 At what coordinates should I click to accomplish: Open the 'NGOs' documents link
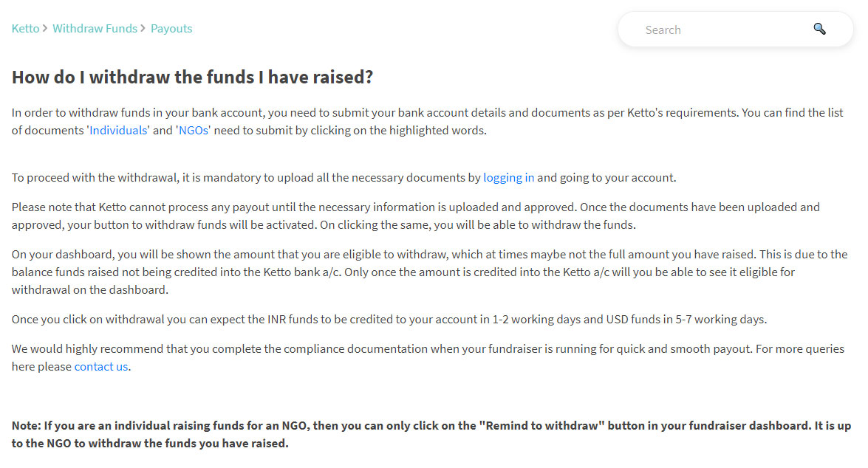tap(194, 130)
